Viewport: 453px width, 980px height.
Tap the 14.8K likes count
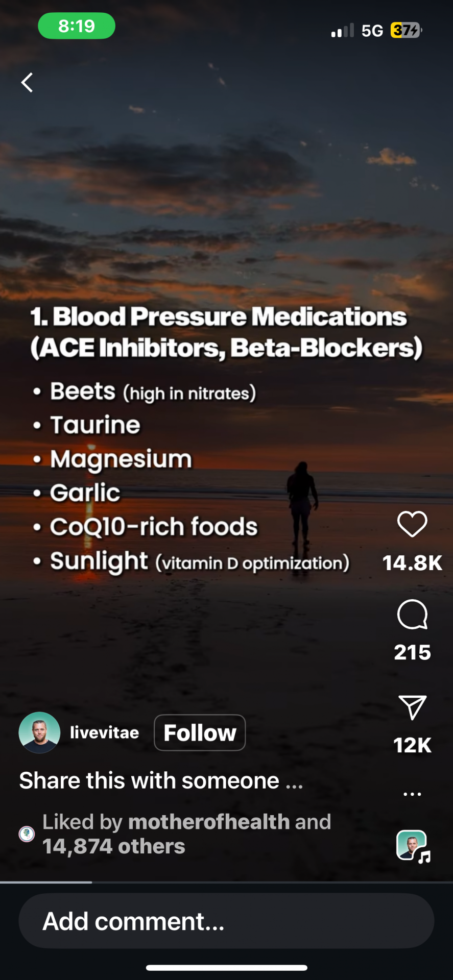click(412, 563)
